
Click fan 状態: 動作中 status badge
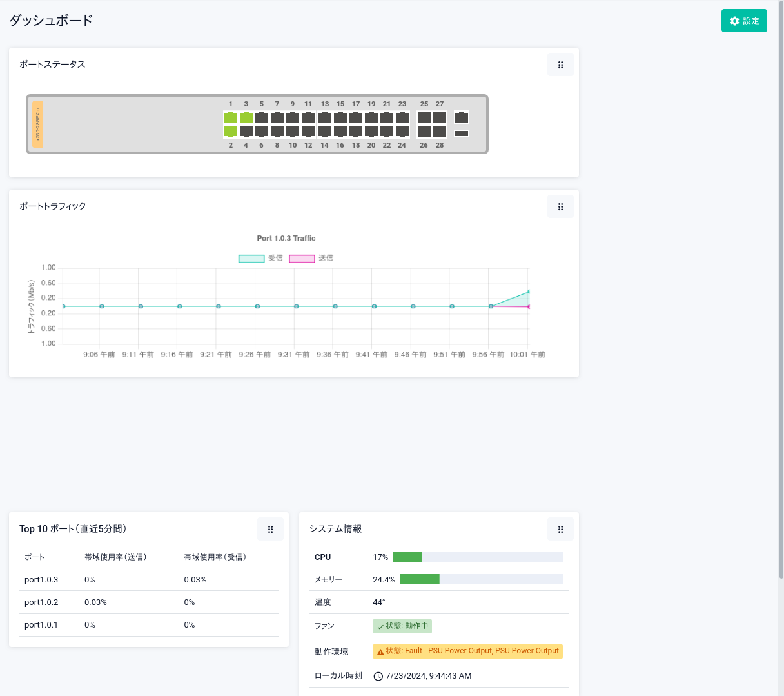402,626
